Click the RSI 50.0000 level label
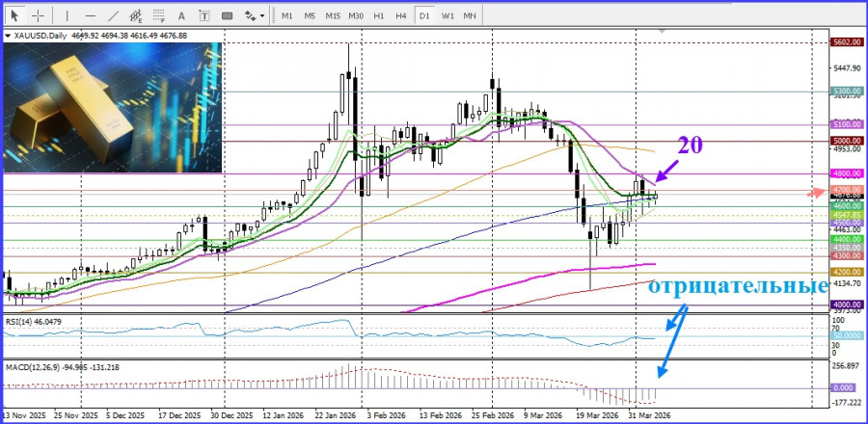Image resolution: width=868 pixels, height=424 pixels. [847, 335]
